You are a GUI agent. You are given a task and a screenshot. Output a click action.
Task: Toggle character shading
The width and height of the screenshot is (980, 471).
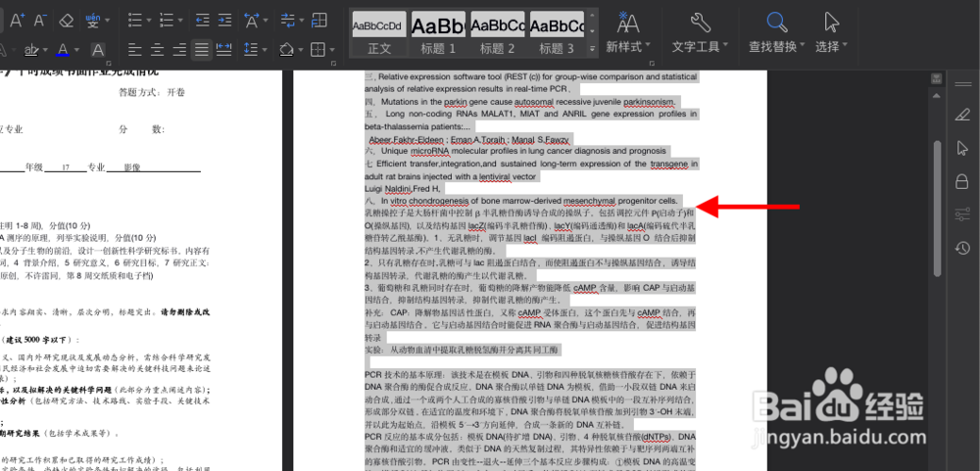point(97,49)
